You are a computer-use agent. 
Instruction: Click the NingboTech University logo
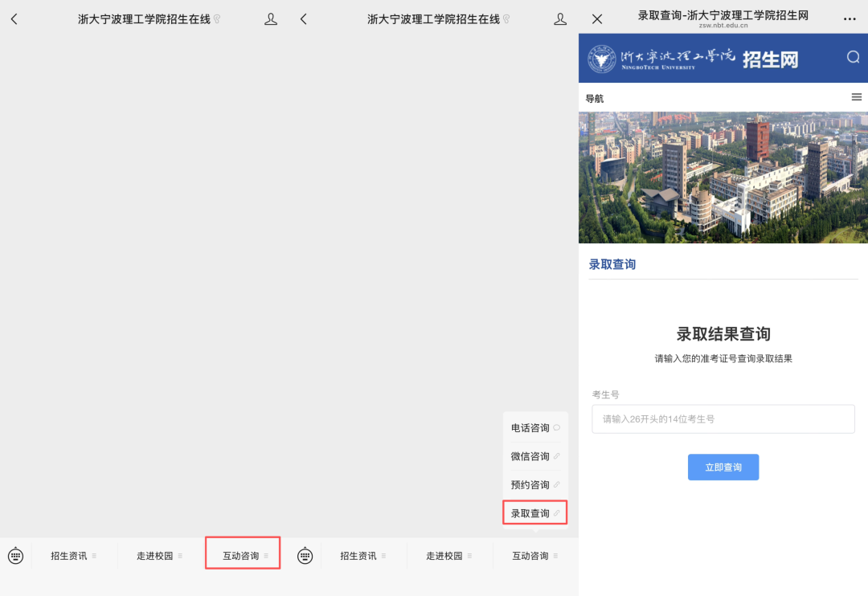pyautogui.click(x=661, y=59)
